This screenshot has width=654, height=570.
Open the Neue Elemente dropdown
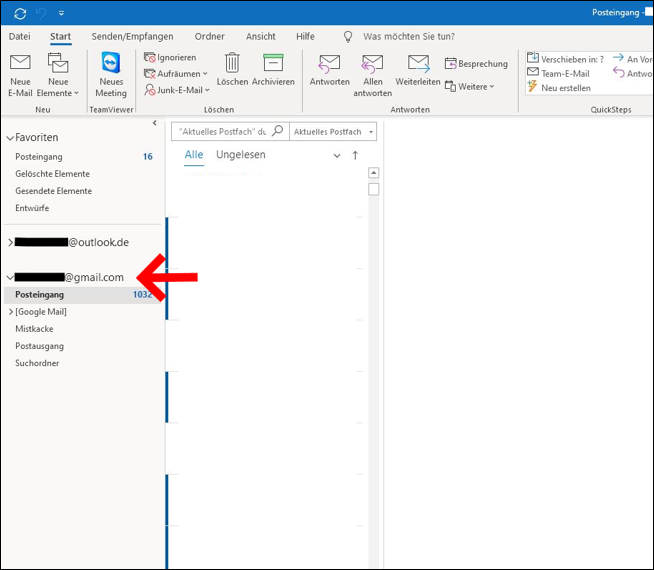(x=58, y=75)
